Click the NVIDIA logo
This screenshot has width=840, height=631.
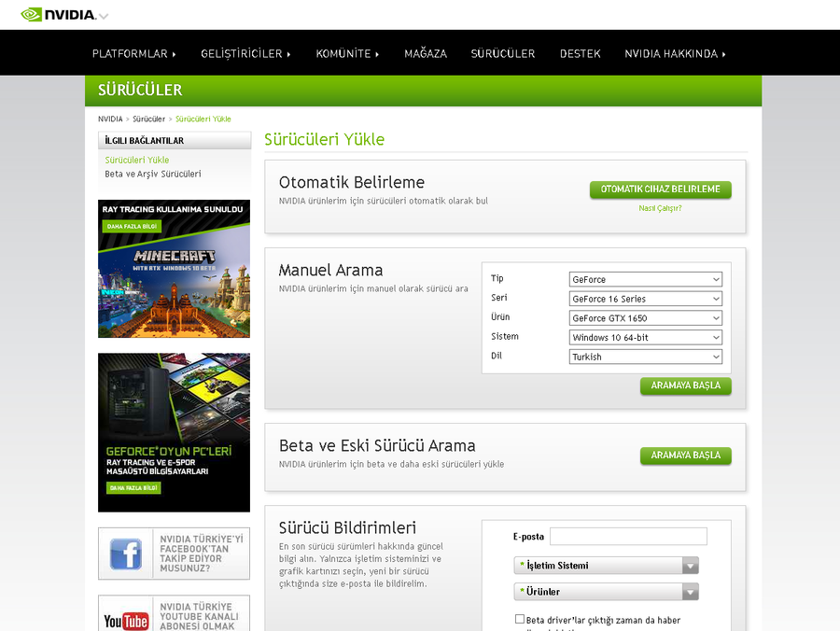(59, 14)
